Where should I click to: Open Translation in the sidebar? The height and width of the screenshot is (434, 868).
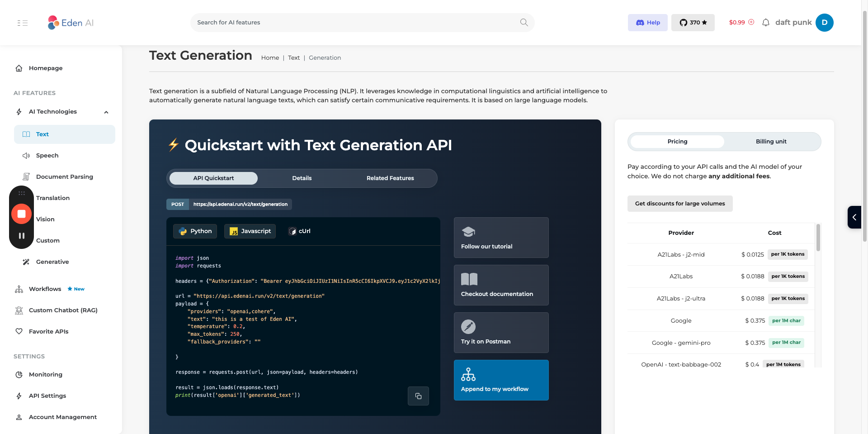53,198
